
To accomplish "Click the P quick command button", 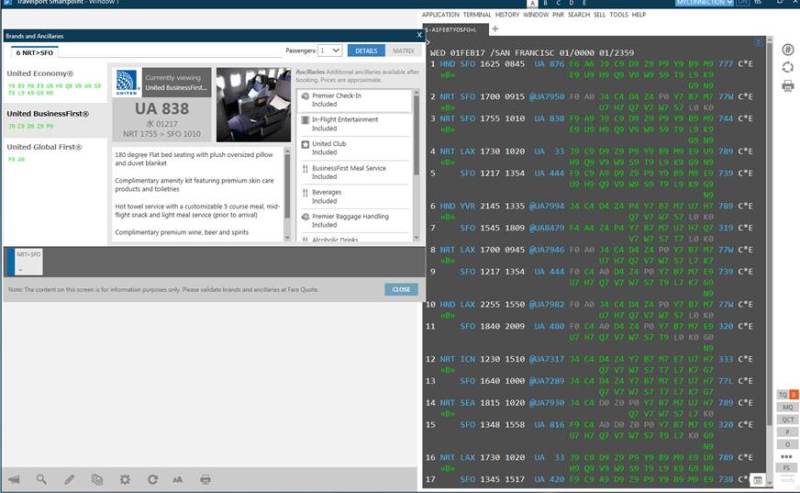I will pyautogui.click(x=787, y=431).
